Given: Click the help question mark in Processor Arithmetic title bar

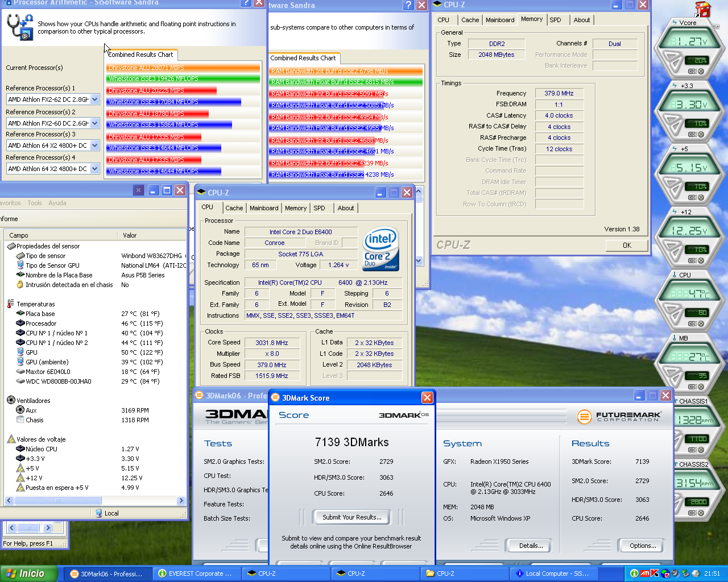Looking at the screenshot, I should 245,3.
